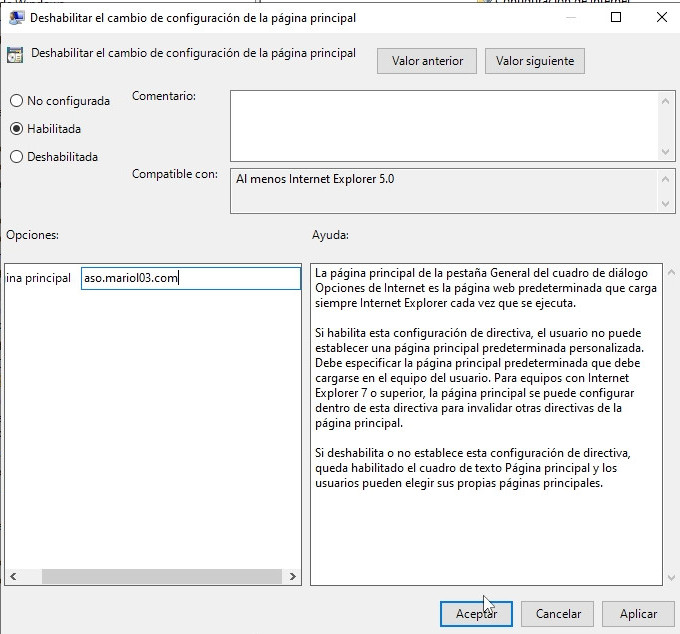Screen dimensions: 680x634
Task: Click the página principal URL input field
Action: (x=190, y=278)
